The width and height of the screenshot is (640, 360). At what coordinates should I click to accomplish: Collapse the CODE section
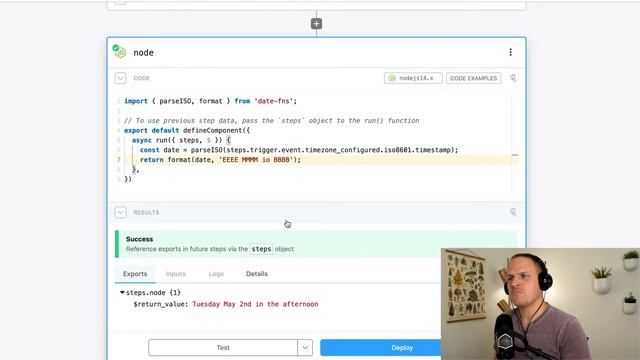click(120, 78)
